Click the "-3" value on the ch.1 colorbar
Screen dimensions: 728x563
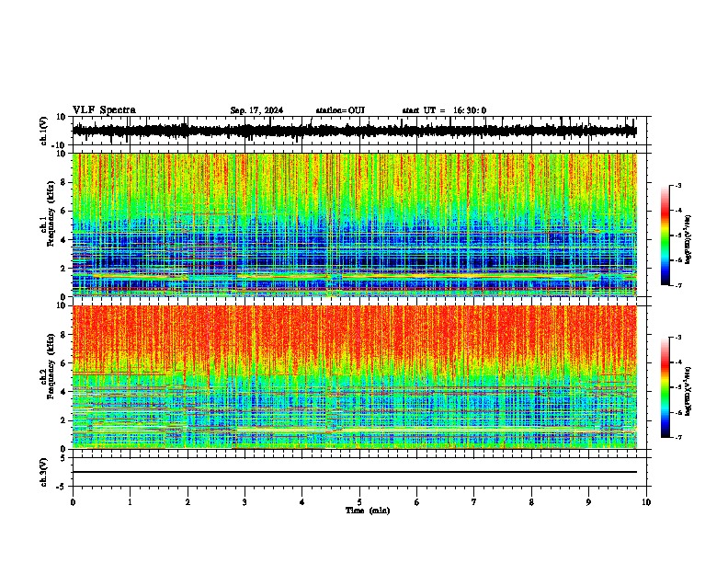click(x=678, y=185)
